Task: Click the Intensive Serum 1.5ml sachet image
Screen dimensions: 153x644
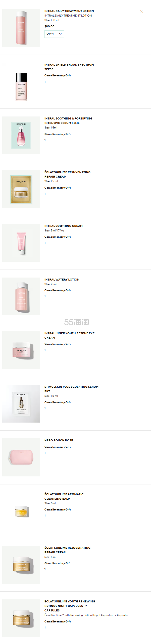Action: pyautogui.click(x=21, y=136)
